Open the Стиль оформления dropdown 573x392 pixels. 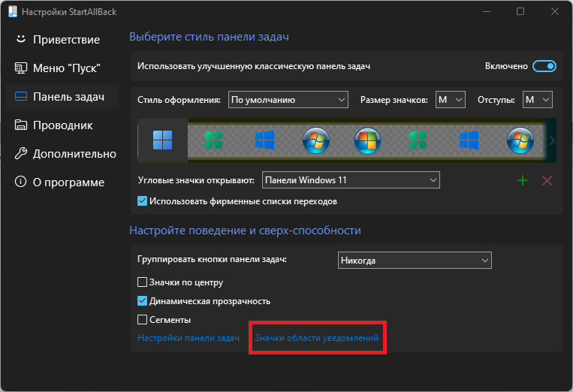coord(288,100)
